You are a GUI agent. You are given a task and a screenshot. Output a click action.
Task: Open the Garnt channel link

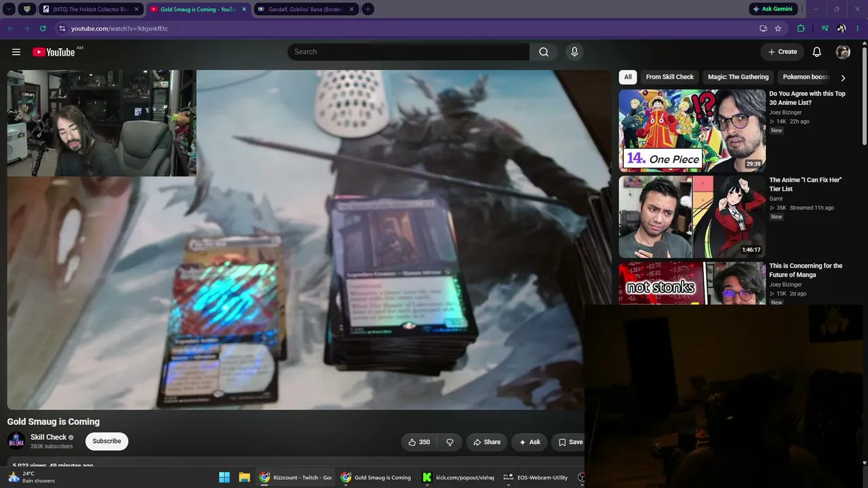pyautogui.click(x=776, y=199)
